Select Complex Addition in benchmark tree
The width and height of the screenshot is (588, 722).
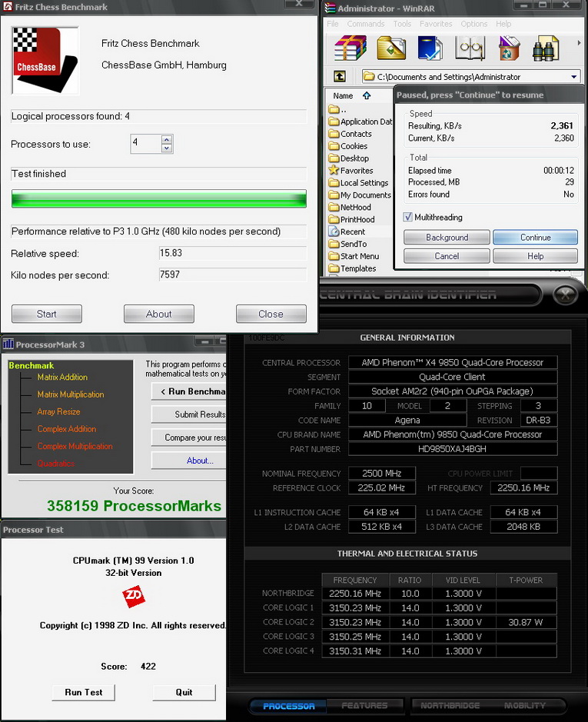pyautogui.click(x=67, y=429)
